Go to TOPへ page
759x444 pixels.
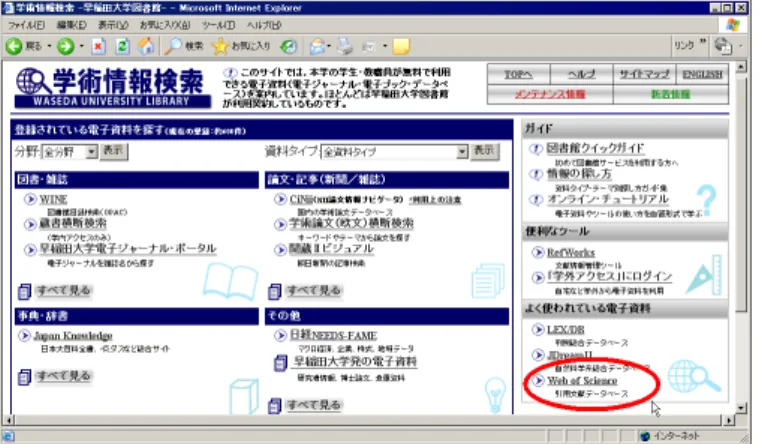[x=518, y=75]
